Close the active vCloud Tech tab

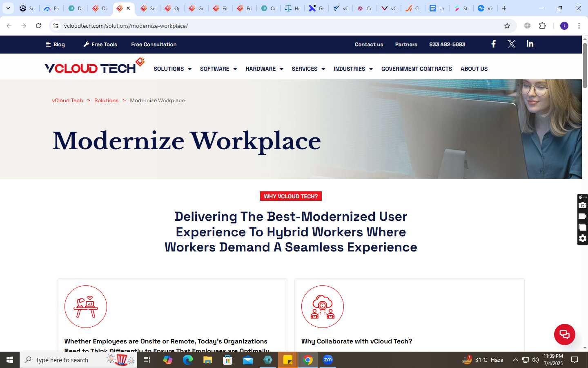click(128, 8)
